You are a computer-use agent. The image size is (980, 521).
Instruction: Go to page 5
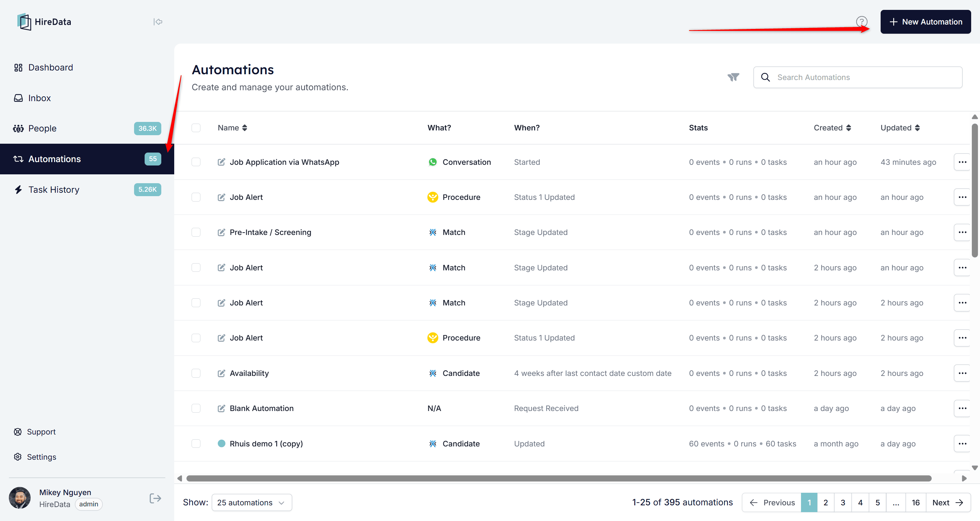877,502
